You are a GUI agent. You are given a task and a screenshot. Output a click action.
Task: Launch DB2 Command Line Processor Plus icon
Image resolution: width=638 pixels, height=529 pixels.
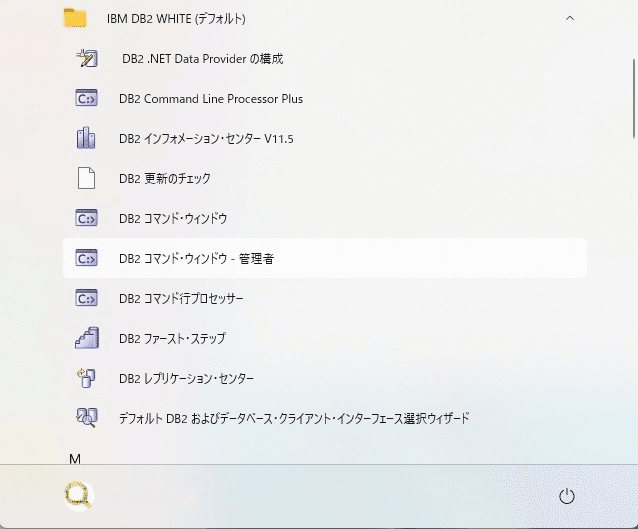(x=87, y=98)
